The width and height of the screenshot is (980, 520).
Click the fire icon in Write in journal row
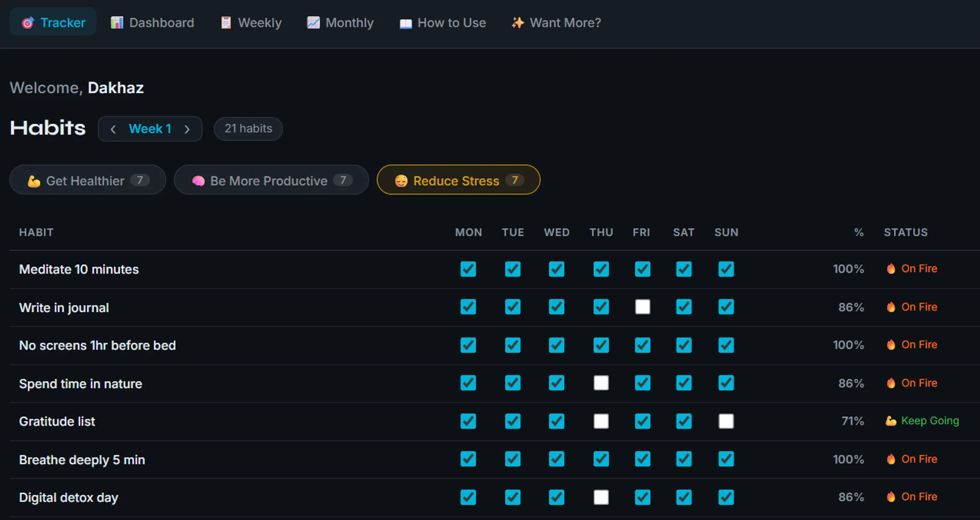click(x=891, y=307)
